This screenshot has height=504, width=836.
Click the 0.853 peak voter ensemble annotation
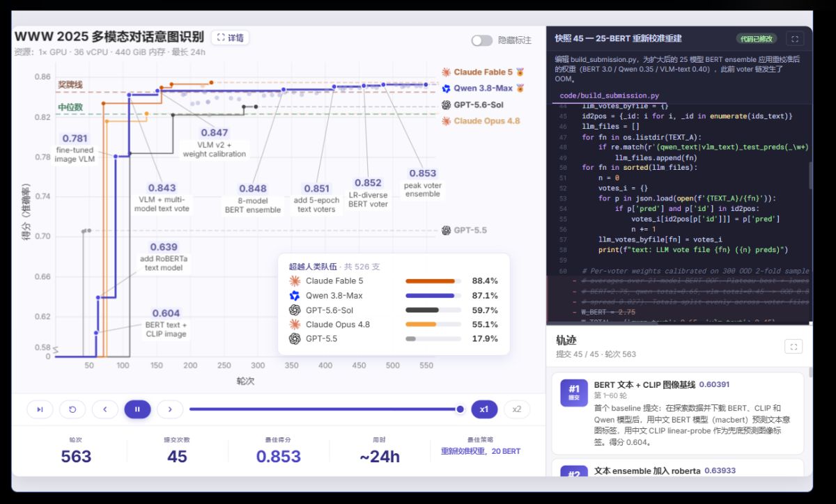[423, 183]
